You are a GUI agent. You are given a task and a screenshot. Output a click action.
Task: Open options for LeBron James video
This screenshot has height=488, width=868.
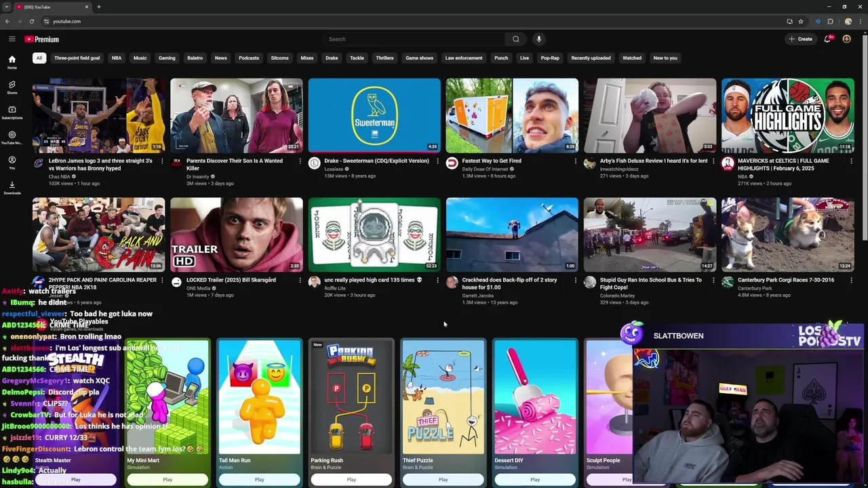pyautogui.click(x=161, y=161)
